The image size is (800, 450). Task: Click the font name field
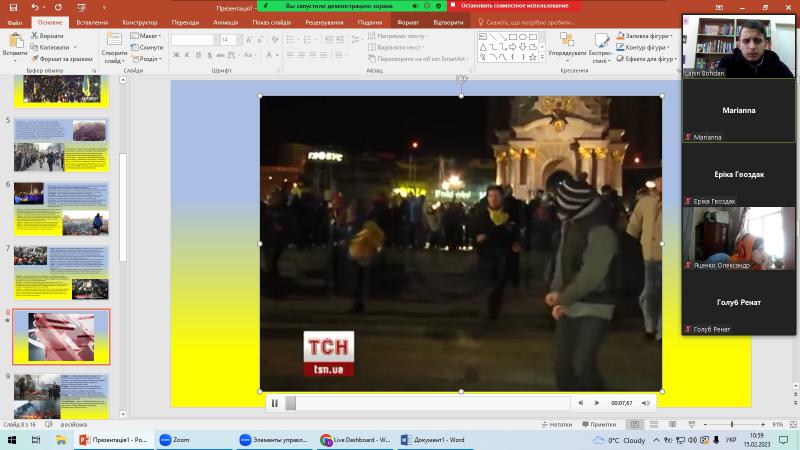192,40
